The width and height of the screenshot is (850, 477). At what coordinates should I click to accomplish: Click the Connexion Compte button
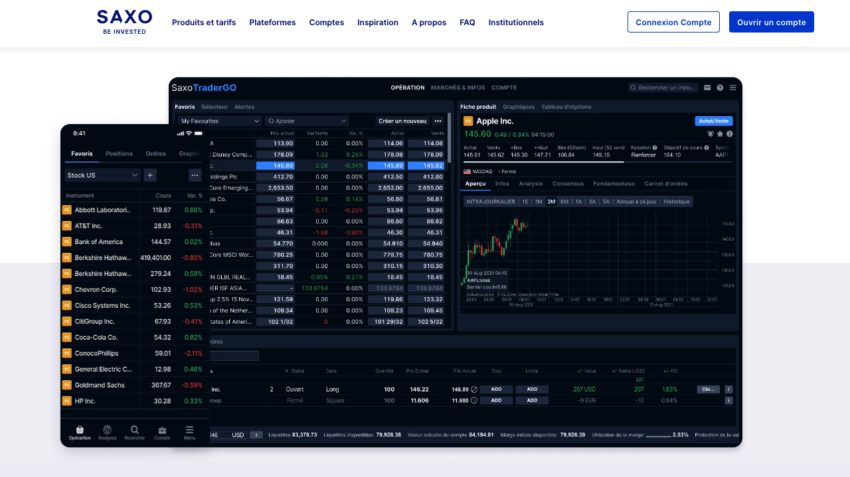[673, 22]
